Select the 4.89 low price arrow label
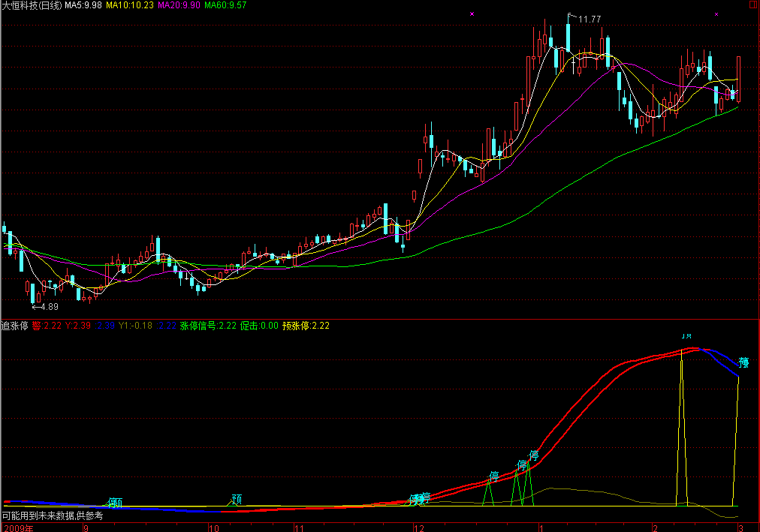760x532 pixels. (44, 307)
